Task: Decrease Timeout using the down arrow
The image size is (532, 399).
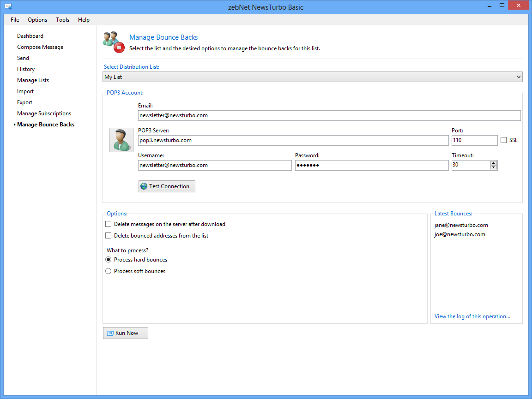Action: point(494,167)
